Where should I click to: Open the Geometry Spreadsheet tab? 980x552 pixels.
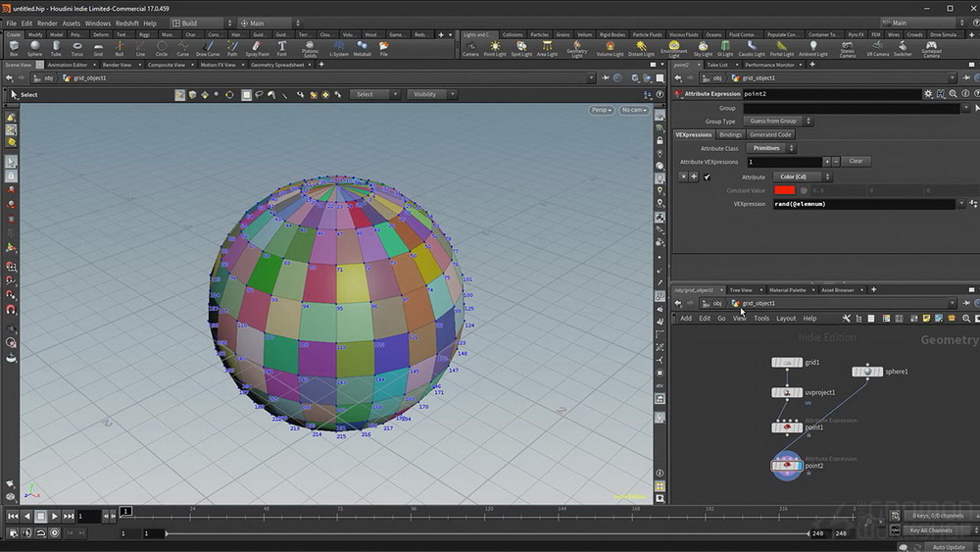click(x=277, y=65)
